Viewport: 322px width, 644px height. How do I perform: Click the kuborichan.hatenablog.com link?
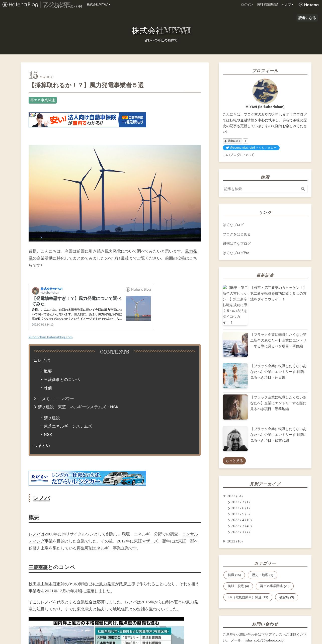(x=51, y=337)
